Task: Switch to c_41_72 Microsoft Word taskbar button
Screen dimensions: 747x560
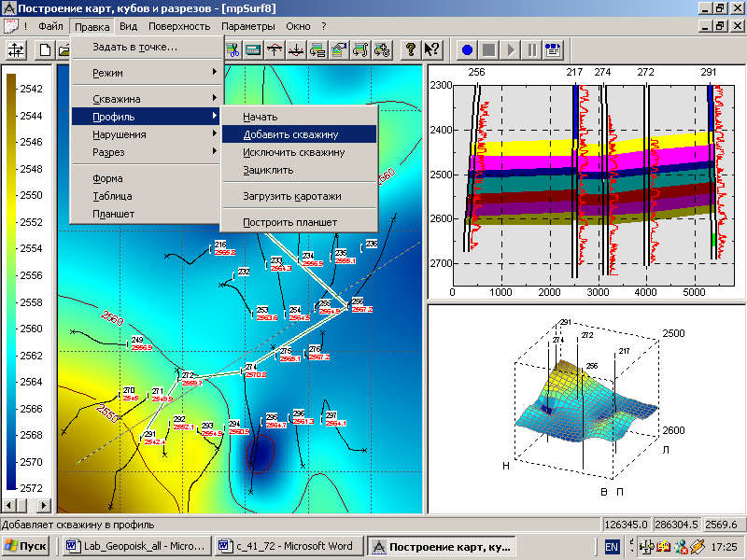Action: click(289, 546)
